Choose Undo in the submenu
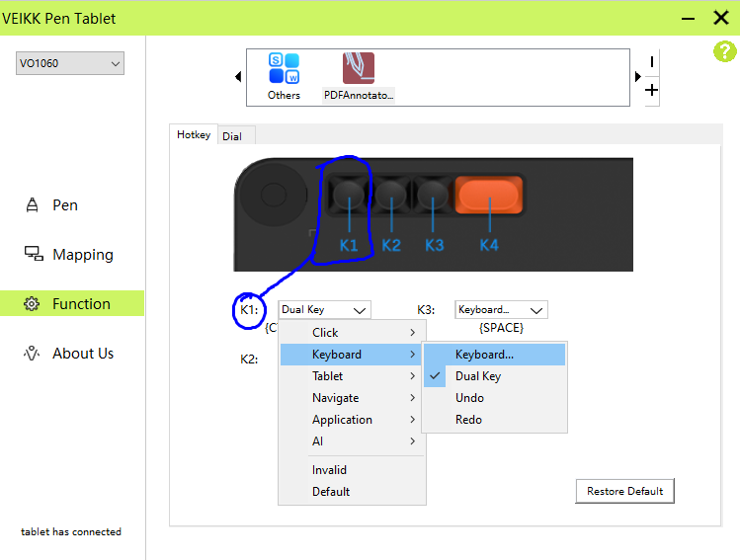Image resolution: width=740 pixels, height=560 pixels. 494,398
